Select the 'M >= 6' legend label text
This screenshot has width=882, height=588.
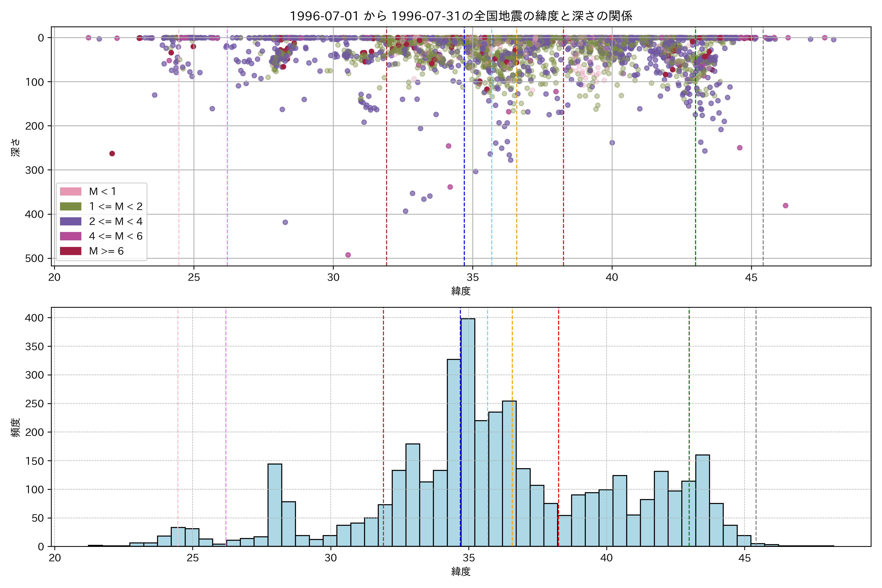tap(107, 251)
